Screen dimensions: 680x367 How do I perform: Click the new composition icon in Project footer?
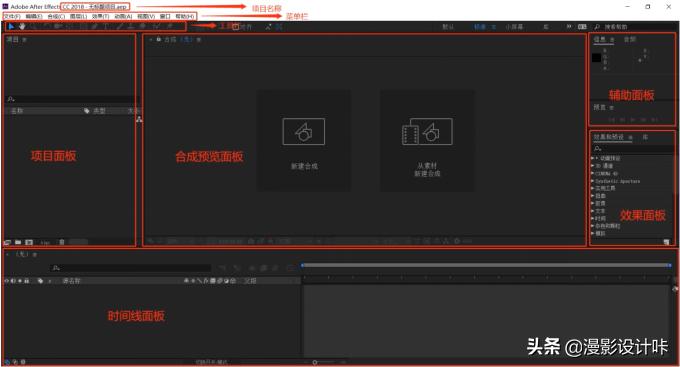point(29,242)
